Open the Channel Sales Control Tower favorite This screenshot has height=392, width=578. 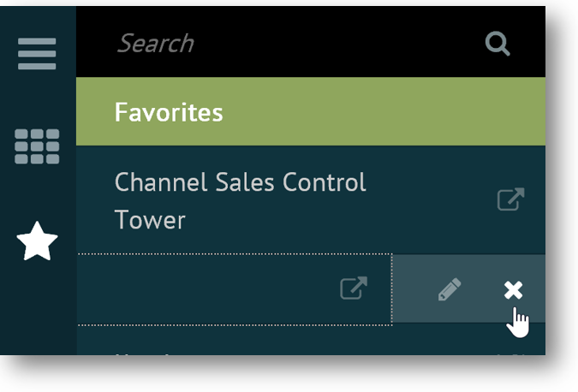[240, 182]
